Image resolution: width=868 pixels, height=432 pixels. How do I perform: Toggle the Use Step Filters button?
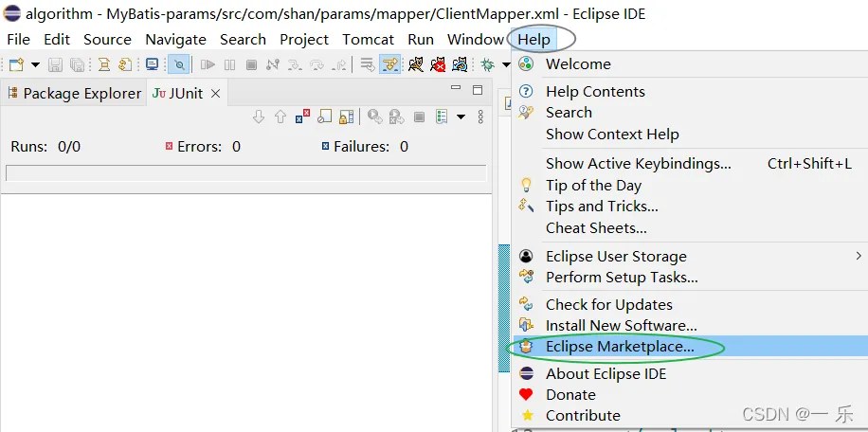tap(389, 64)
